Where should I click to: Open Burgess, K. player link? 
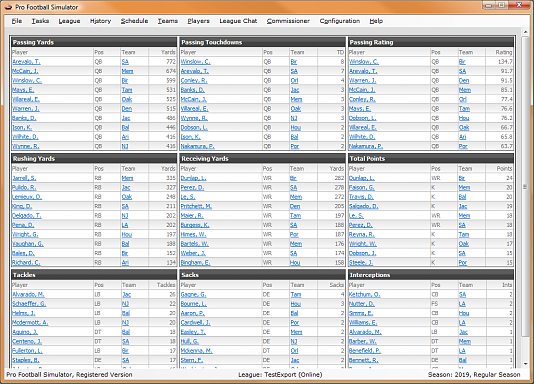[x=195, y=225]
